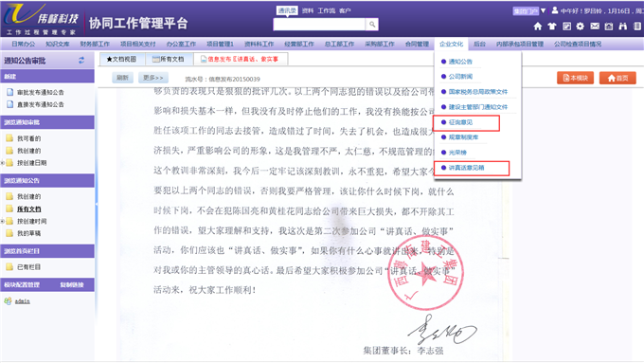Screen dimensions: 644x363
Task: Open 知识文库 menu
Action: [58, 44]
